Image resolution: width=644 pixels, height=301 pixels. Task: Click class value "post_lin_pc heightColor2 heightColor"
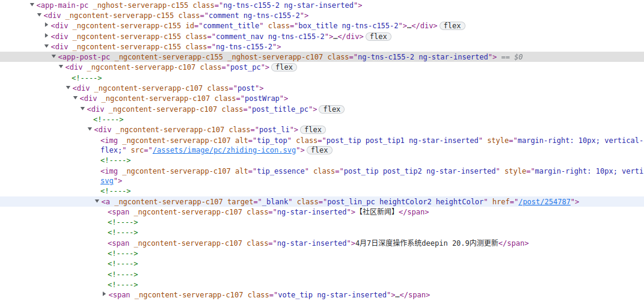405,202
